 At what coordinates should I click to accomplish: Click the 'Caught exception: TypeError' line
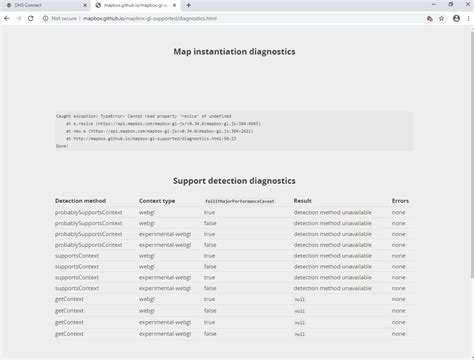pos(144,116)
